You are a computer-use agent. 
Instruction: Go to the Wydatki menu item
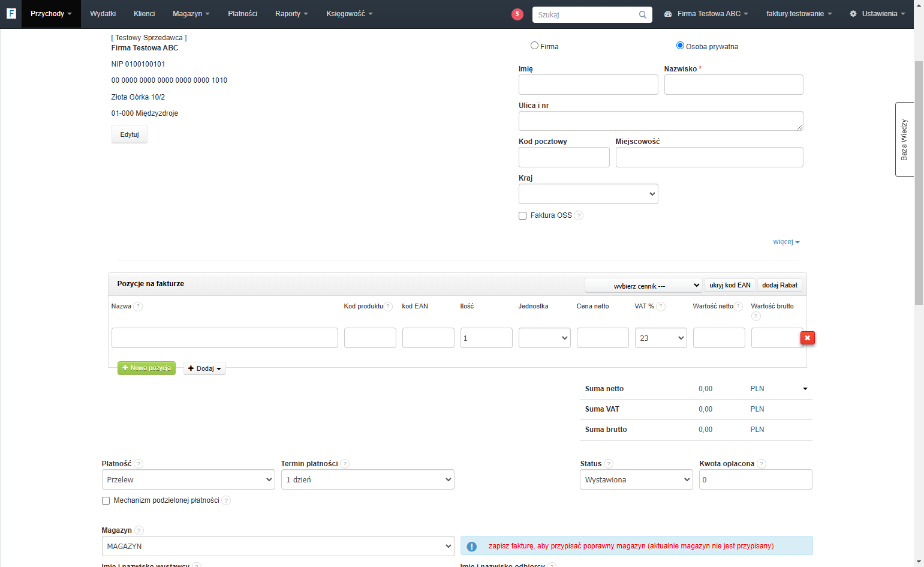103,14
